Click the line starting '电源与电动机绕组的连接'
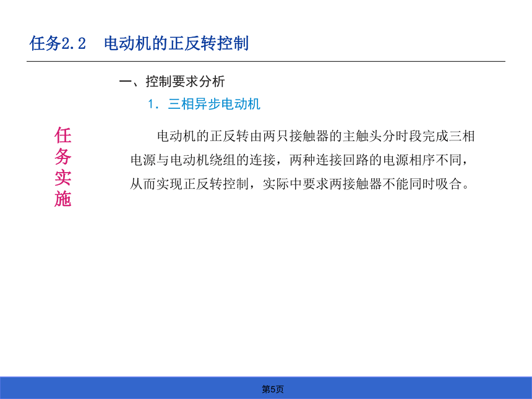Screen dimensions: 532x399 pos(300,160)
